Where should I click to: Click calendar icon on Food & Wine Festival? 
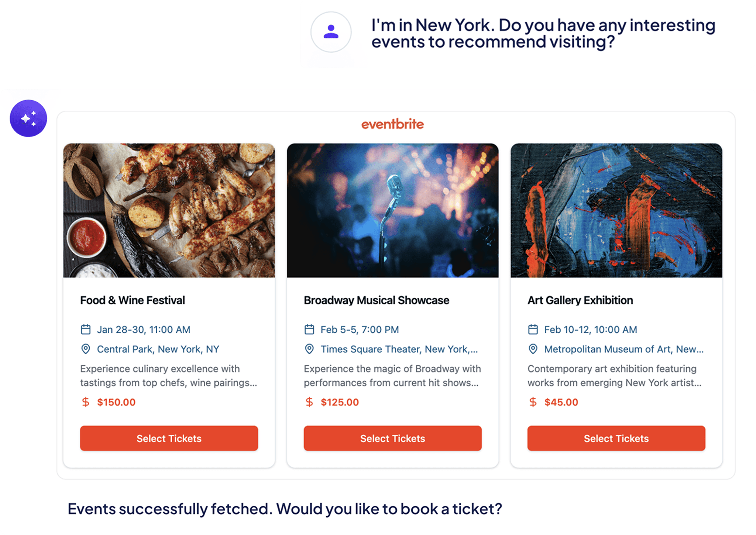pyautogui.click(x=86, y=329)
